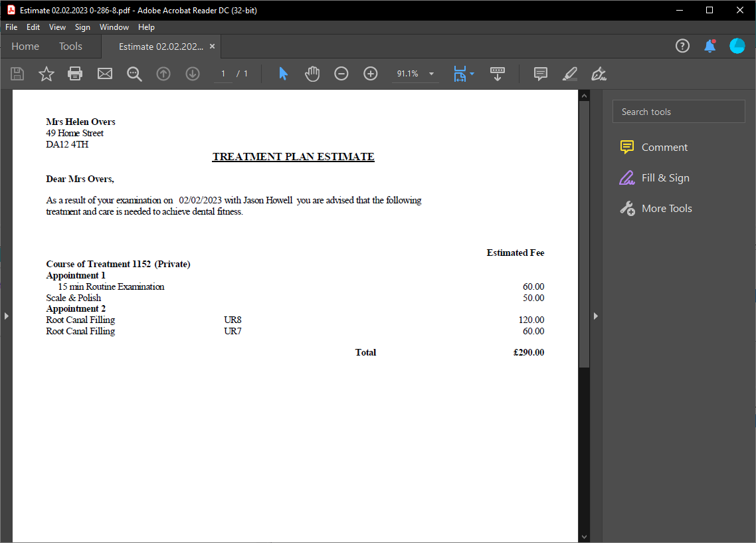Toggle Read Mode display

point(498,74)
